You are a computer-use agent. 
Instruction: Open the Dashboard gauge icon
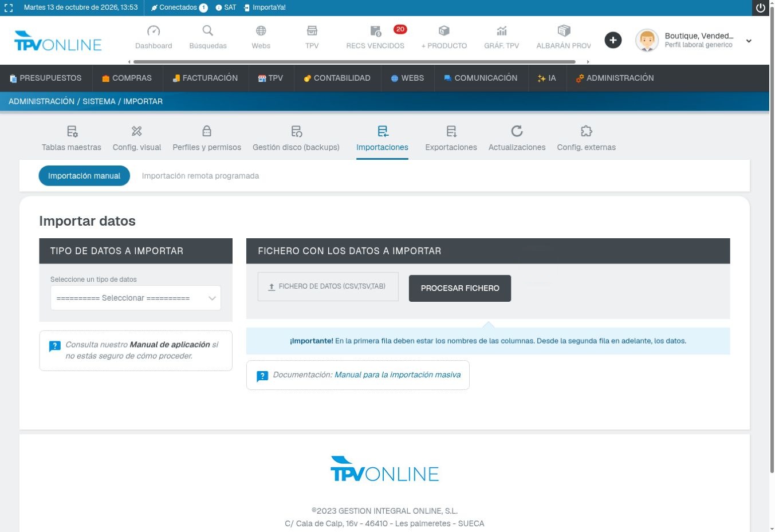click(154, 31)
